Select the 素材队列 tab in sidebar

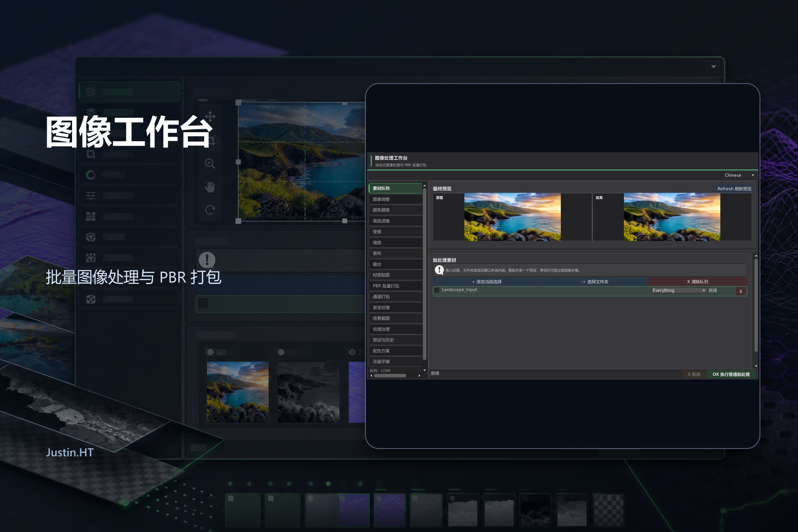pos(395,188)
